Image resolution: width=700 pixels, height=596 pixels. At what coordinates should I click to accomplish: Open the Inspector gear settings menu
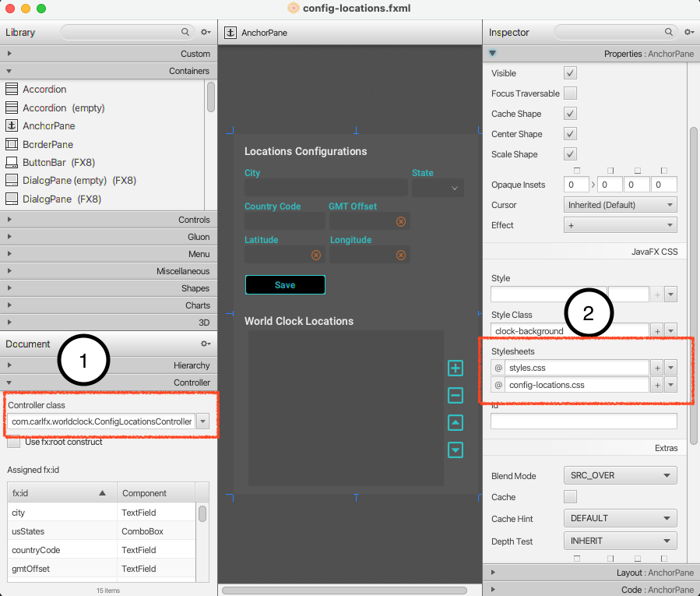[689, 32]
